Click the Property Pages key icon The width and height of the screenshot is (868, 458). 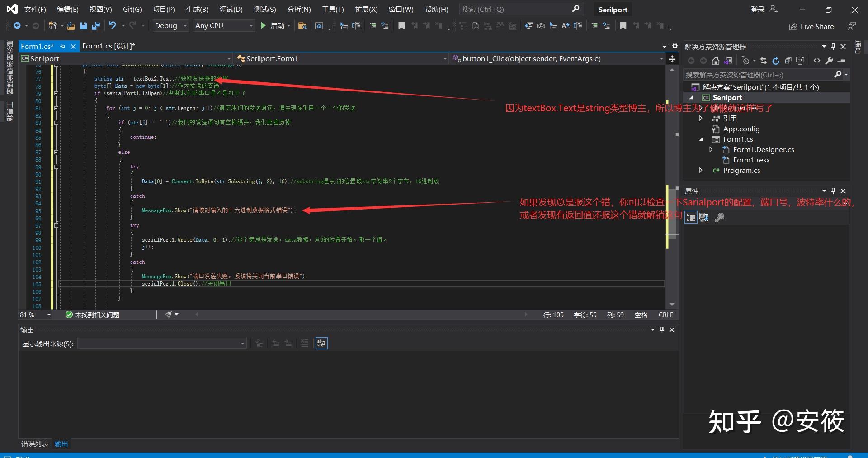click(720, 218)
